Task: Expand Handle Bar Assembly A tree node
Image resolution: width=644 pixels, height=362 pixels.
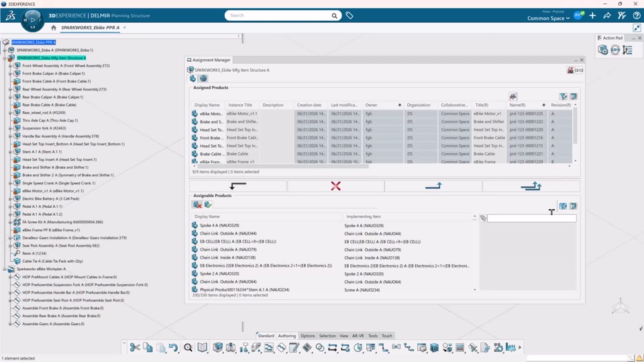Action: [11, 136]
